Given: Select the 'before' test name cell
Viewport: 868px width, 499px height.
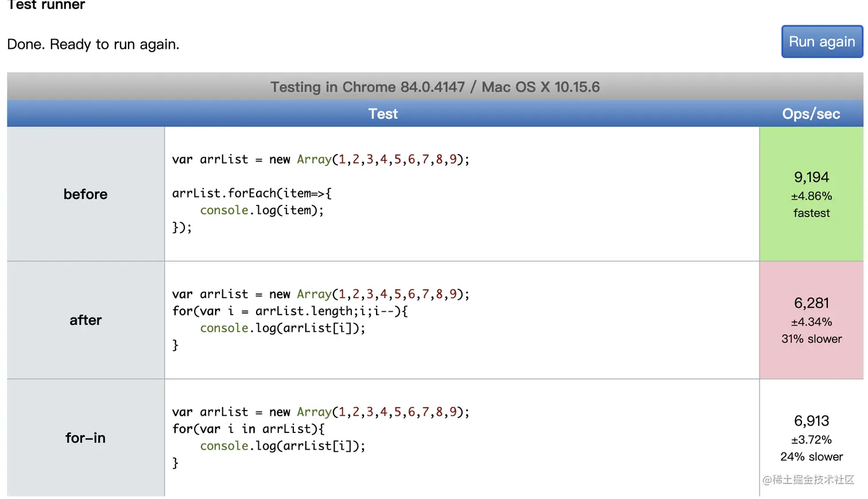Looking at the screenshot, I should point(86,194).
